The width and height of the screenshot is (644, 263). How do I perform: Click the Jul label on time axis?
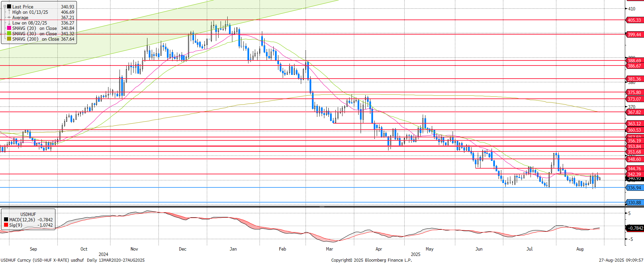coord(530,249)
